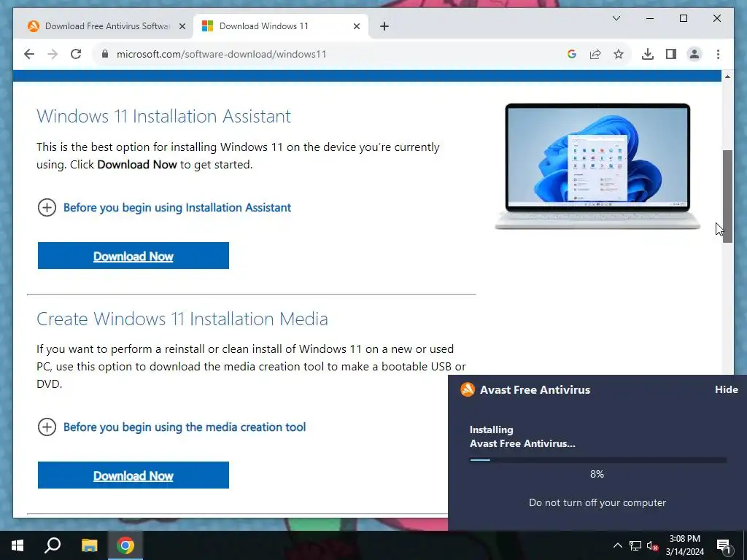Click the 8% install progress text
Viewport: 747px width, 560px height.
coord(597,474)
